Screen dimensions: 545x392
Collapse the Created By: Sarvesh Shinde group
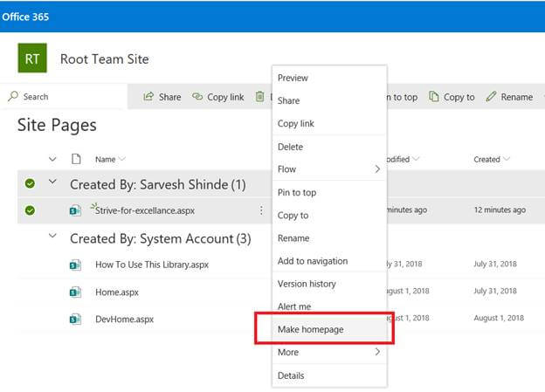(52, 182)
